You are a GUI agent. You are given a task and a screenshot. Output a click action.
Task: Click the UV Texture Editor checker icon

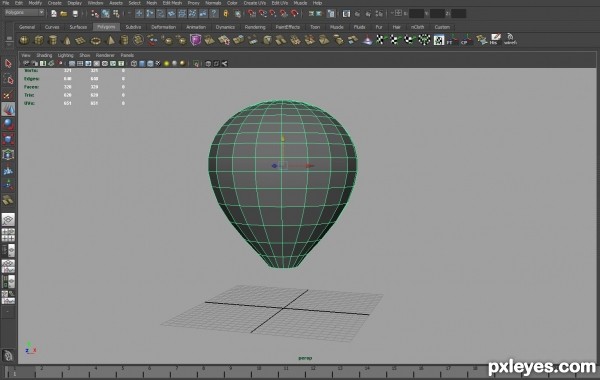tap(439, 40)
